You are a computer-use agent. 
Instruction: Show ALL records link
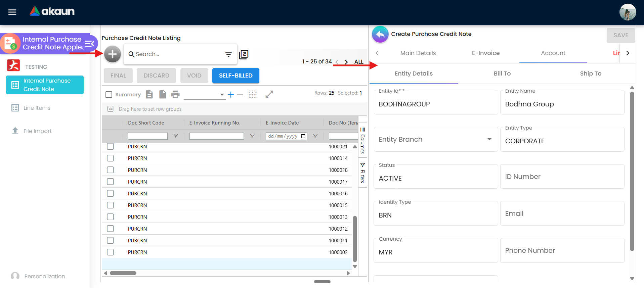359,62
